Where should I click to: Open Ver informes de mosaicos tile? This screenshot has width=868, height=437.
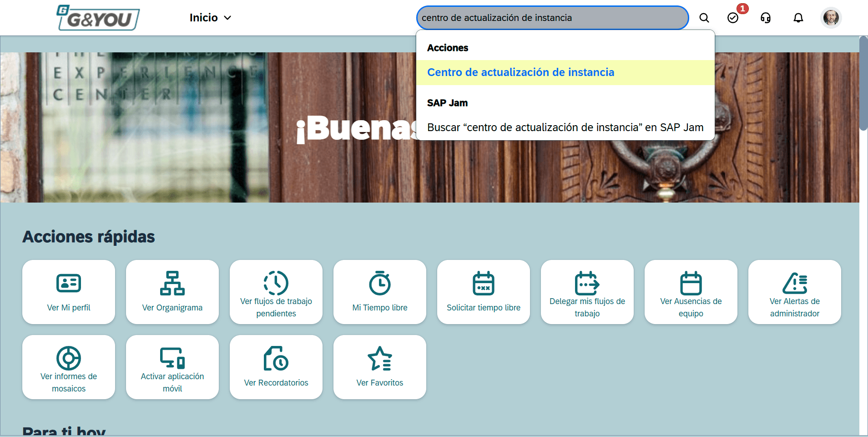tap(69, 367)
